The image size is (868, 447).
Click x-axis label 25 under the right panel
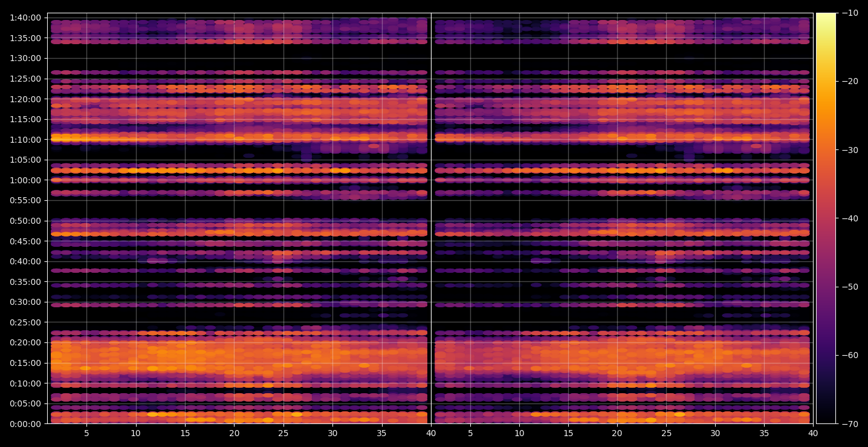pos(666,433)
